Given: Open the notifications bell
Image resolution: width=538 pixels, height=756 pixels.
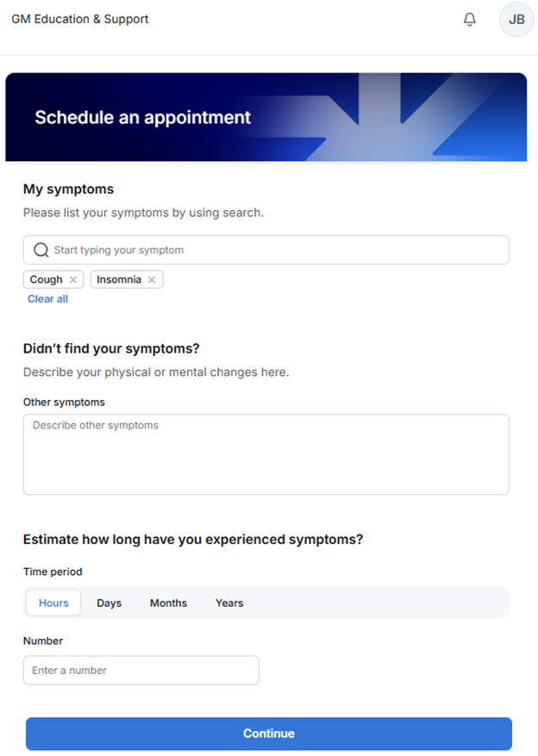Looking at the screenshot, I should (x=470, y=20).
